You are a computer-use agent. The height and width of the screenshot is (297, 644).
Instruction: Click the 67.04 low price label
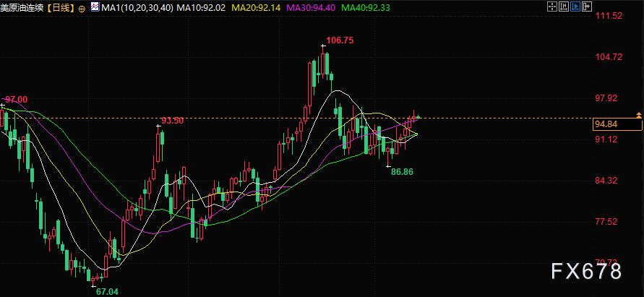107,292
